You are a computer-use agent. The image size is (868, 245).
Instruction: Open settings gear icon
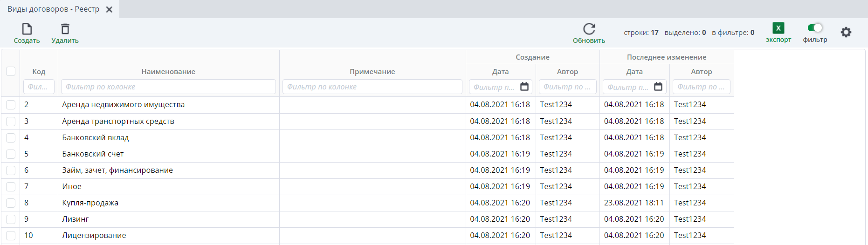point(846,32)
